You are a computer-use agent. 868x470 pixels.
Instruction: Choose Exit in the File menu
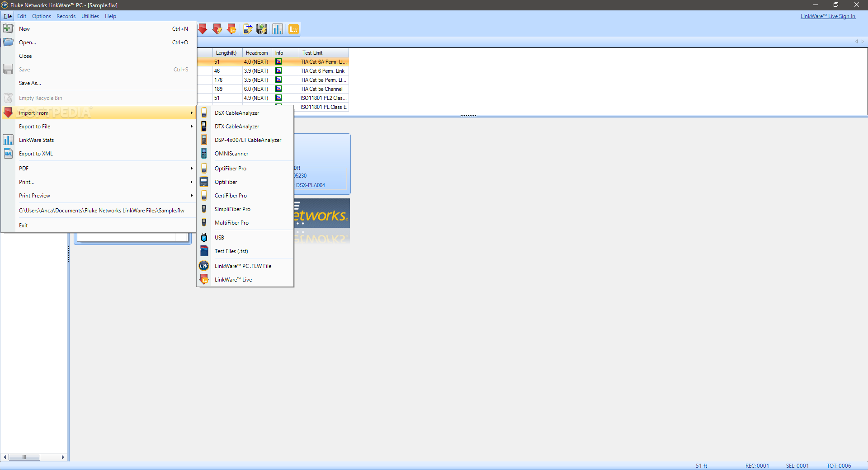point(99,226)
